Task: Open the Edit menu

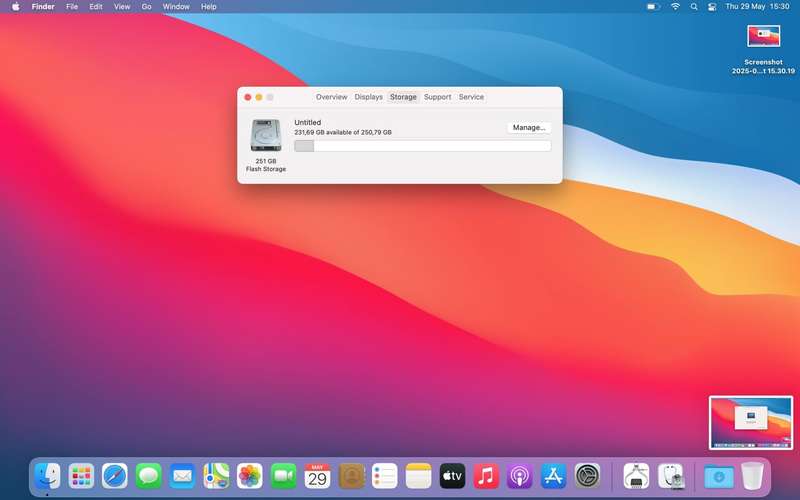Action: pyautogui.click(x=96, y=7)
